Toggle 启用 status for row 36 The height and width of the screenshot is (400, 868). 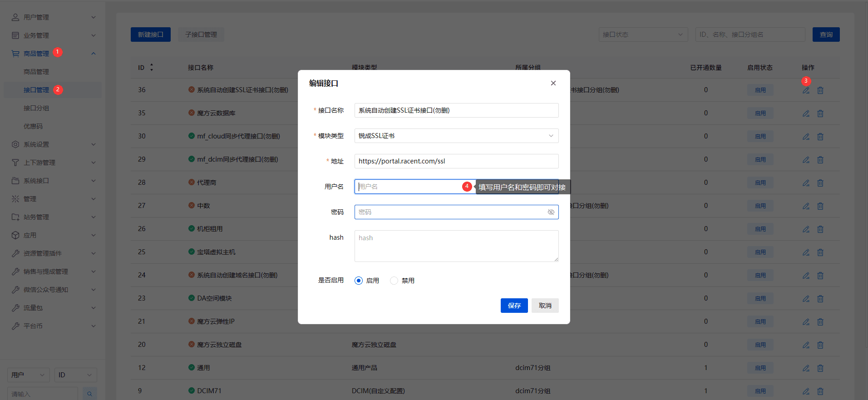coord(760,90)
